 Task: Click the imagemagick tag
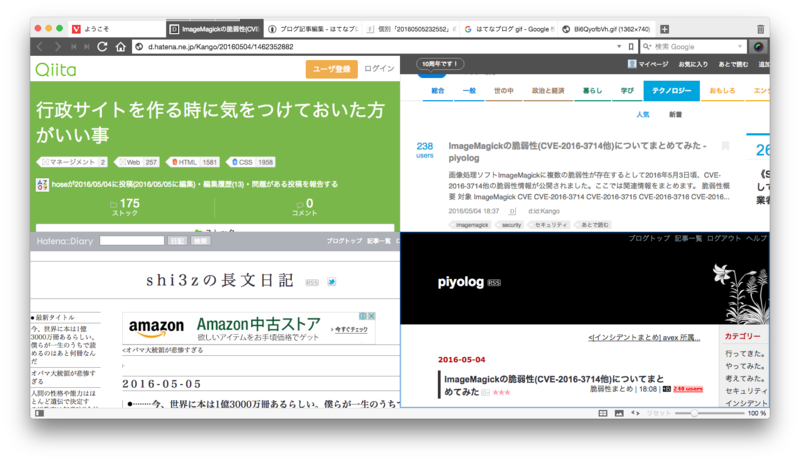pyautogui.click(x=471, y=225)
